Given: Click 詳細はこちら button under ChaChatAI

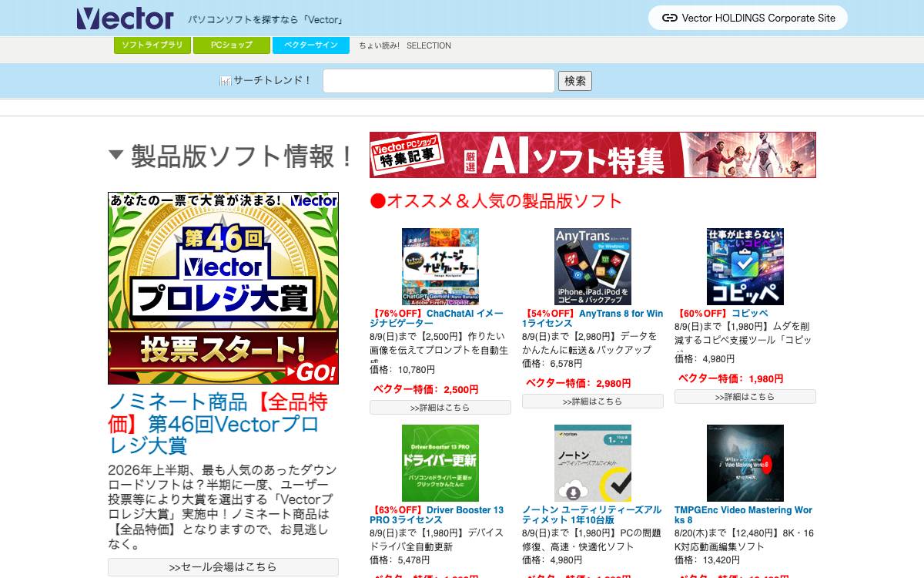Looking at the screenshot, I should [440, 408].
